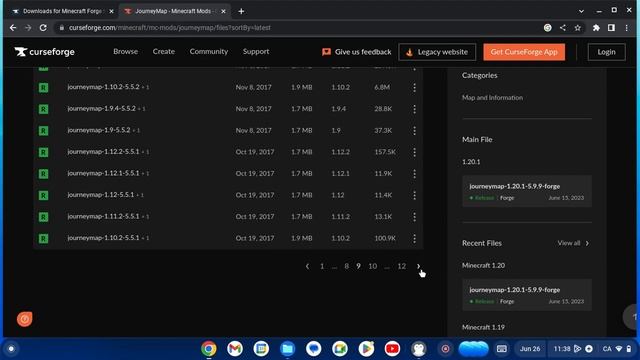The width and height of the screenshot is (640, 360).
Task: Go to page 8 of files
Action: click(347, 266)
